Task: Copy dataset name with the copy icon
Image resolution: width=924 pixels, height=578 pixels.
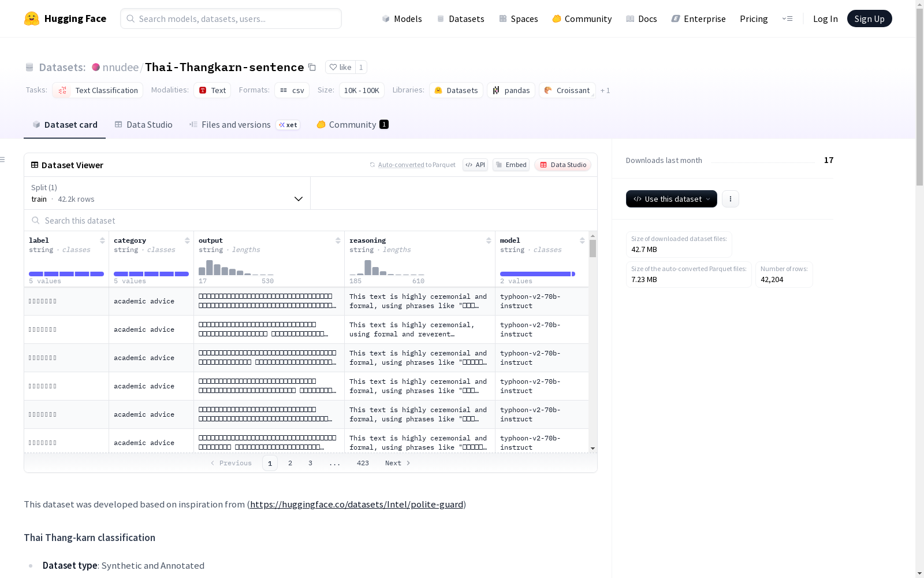Action: click(x=312, y=67)
